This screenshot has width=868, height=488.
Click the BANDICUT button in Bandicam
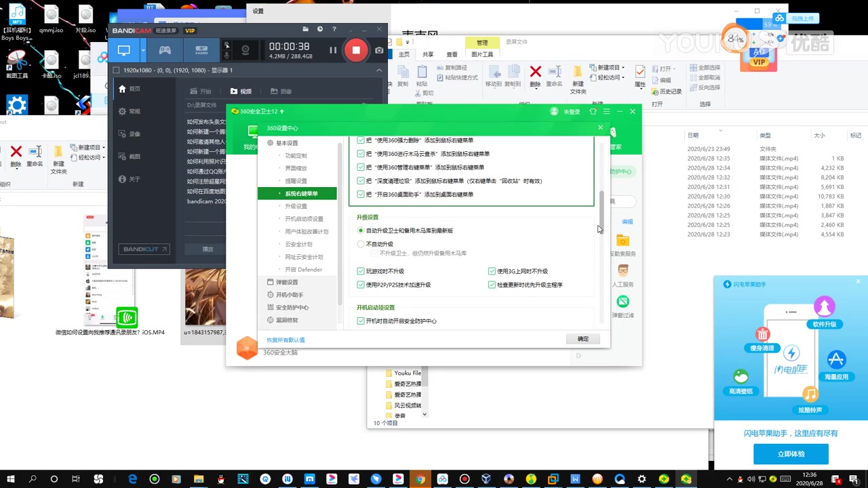click(x=145, y=249)
